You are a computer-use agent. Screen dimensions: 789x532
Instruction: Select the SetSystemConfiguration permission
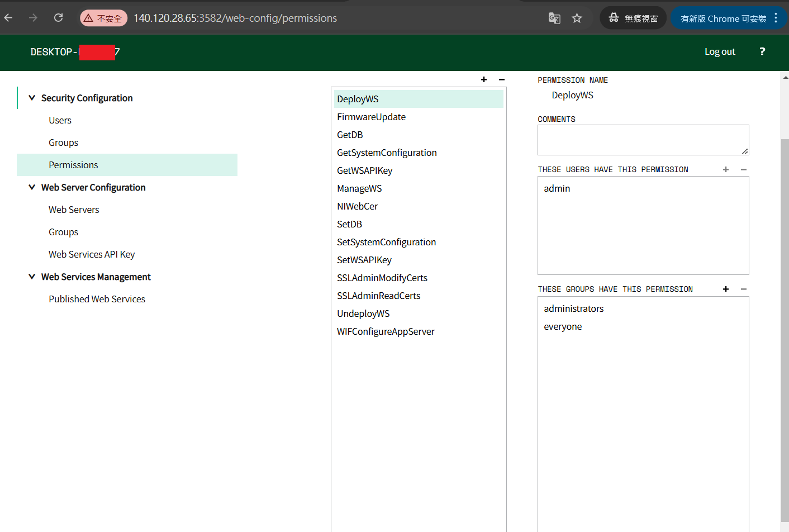[419, 242]
